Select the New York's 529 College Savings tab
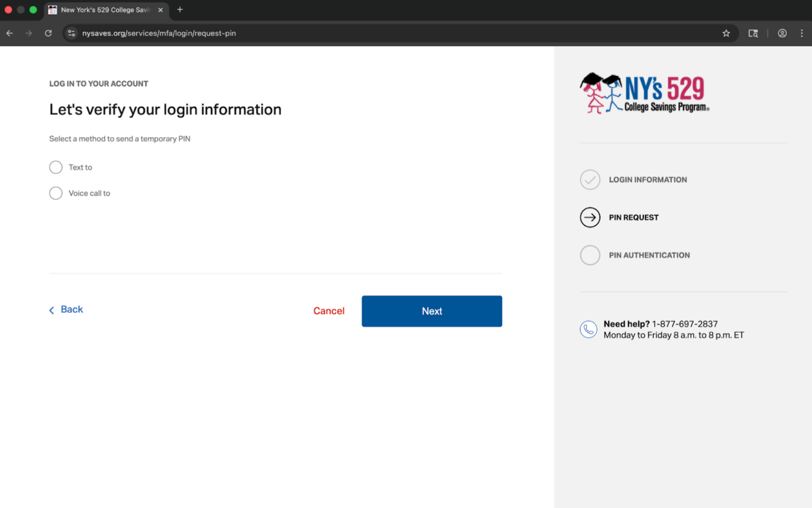 106,10
